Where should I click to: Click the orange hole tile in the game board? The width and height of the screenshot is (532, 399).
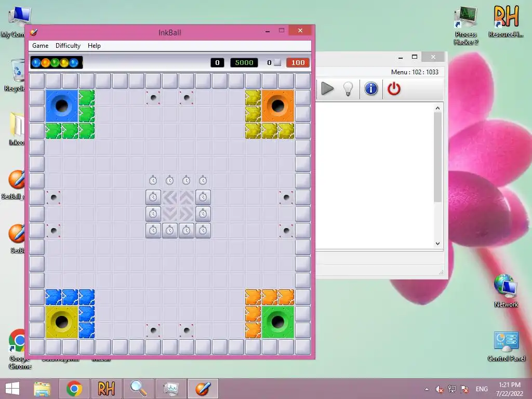[278, 106]
